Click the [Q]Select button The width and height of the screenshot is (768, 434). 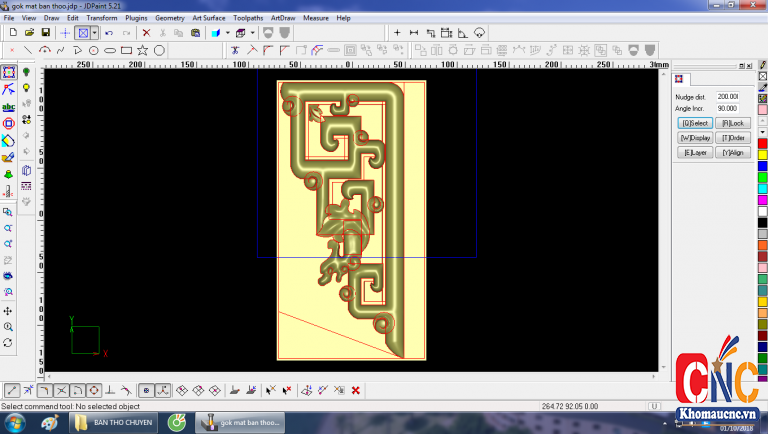693,122
